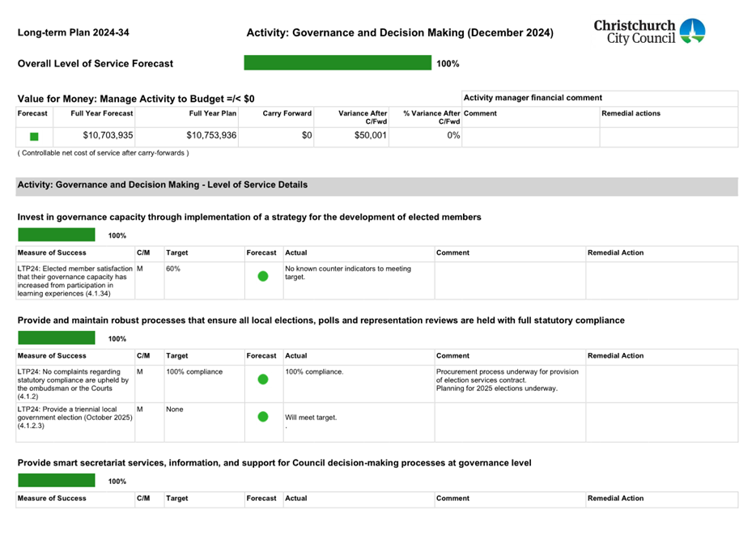The width and height of the screenshot is (756, 535).
Task: Click the Long-term Plan 2024-34 heading
Action: pos(73,33)
